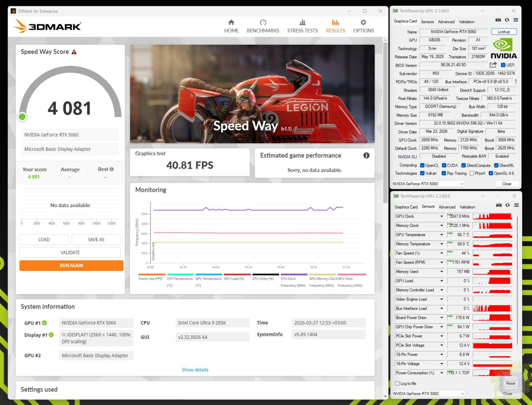Expand the GPU Clock sensor dropdown
The image size is (532, 405).
pos(442,216)
